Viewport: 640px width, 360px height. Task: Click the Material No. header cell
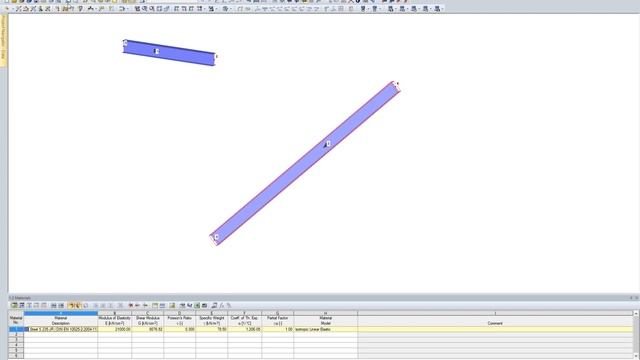click(16, 320)
